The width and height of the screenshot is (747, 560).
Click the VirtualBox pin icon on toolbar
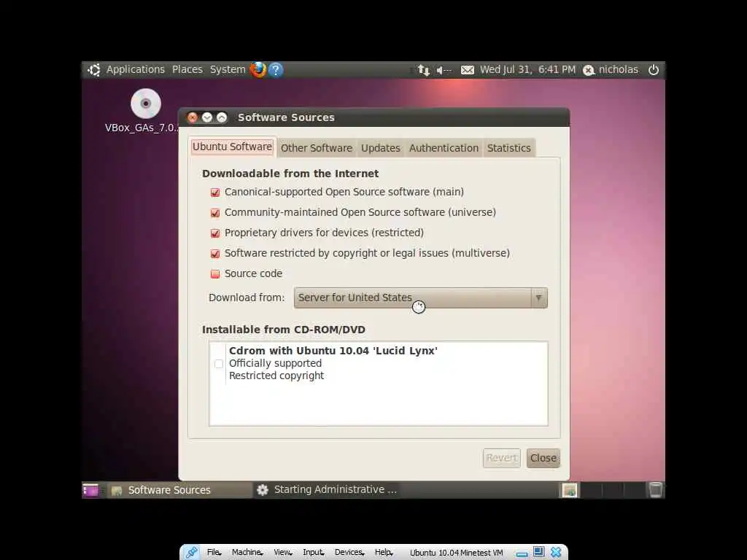192,553
